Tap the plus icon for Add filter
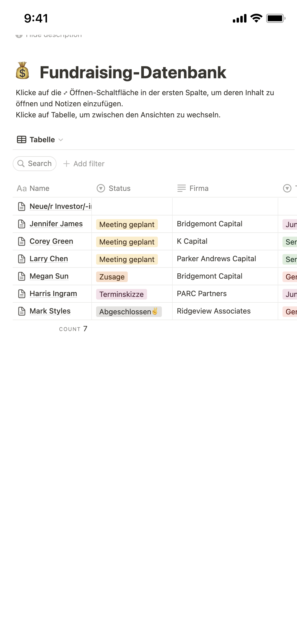Viewport: 297px width, 644px height. (x=67, y=164)
